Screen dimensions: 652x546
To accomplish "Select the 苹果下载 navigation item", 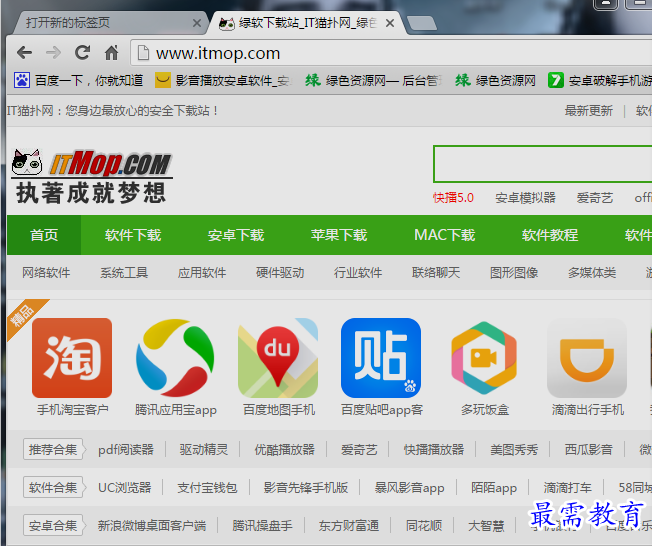I will pyautogui.click(x=339, y=235).
